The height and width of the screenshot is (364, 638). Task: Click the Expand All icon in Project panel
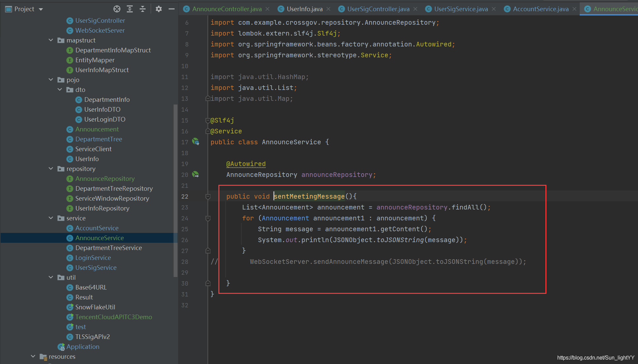[130, 9]
